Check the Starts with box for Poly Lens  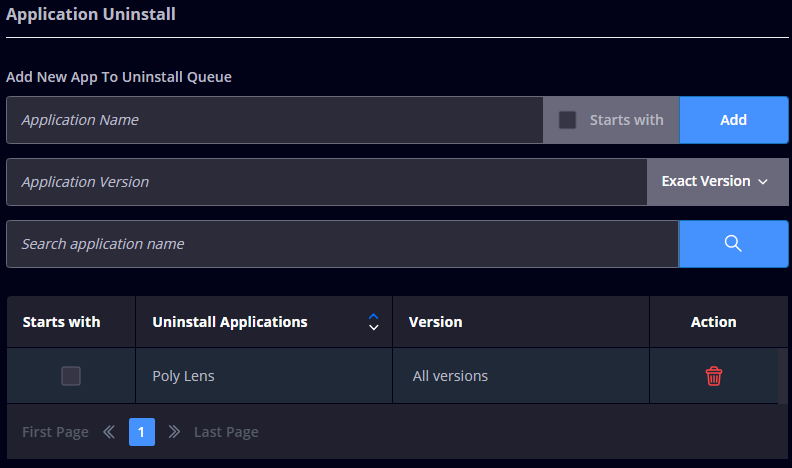(71, 376)
